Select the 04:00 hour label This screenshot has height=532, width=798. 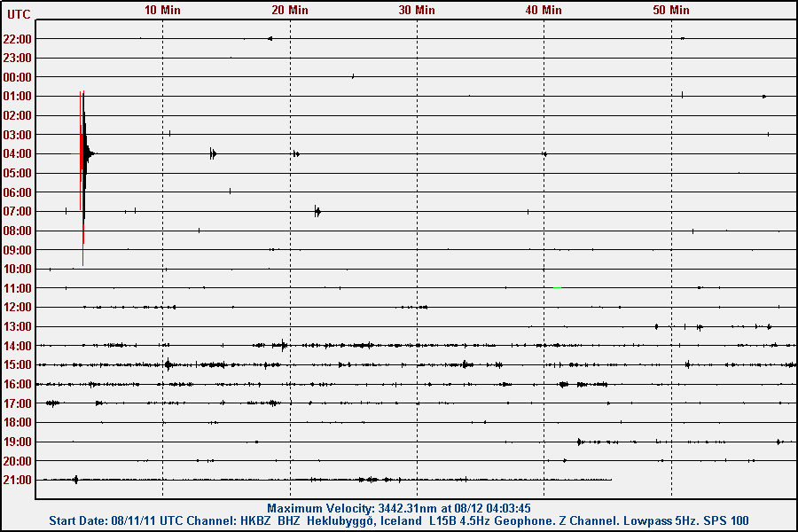(x=18, y=153)
